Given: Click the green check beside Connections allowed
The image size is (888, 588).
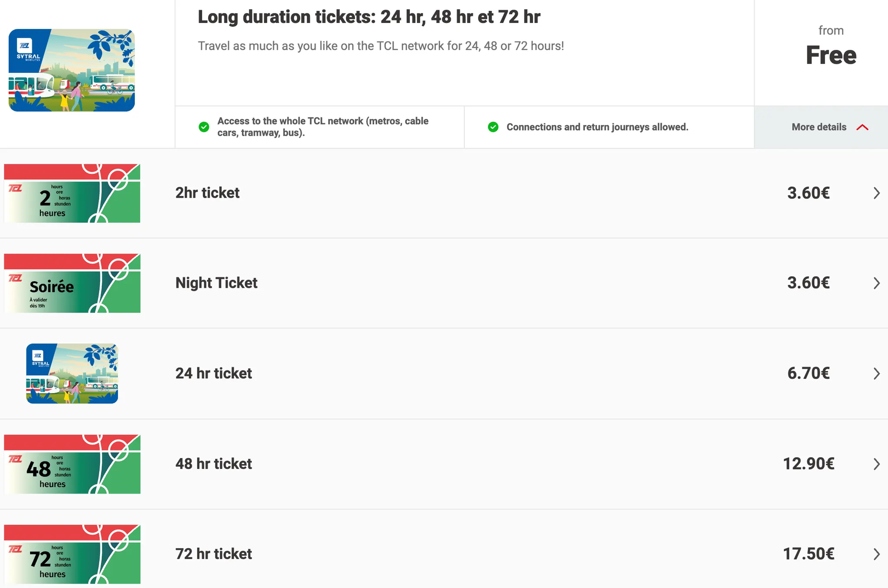Looking at the screenshot, I should point(493,127).
